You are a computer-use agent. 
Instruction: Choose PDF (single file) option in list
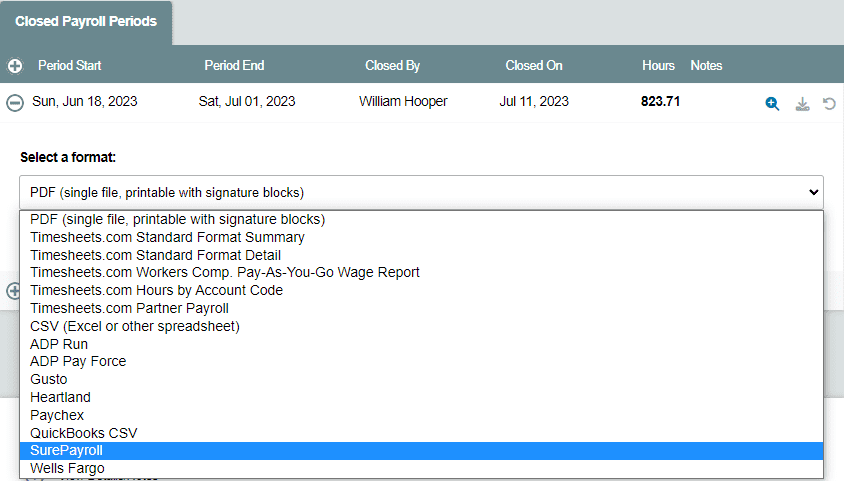click(421, 220)
